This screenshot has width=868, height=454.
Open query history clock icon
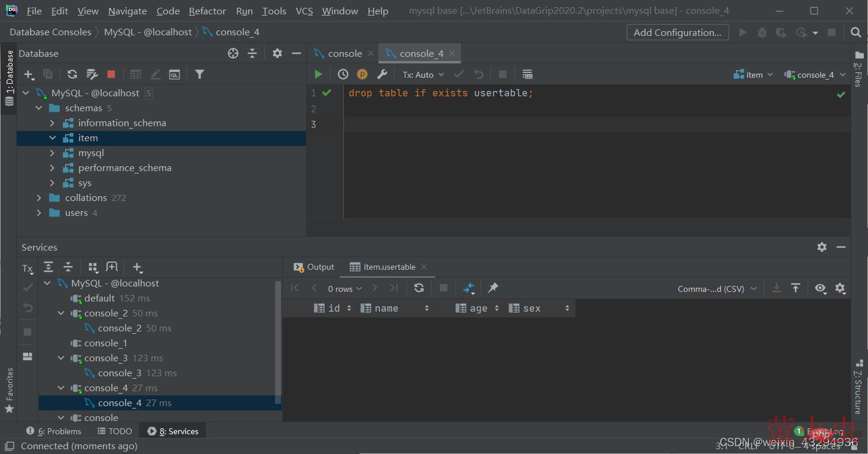coord(343,74)
